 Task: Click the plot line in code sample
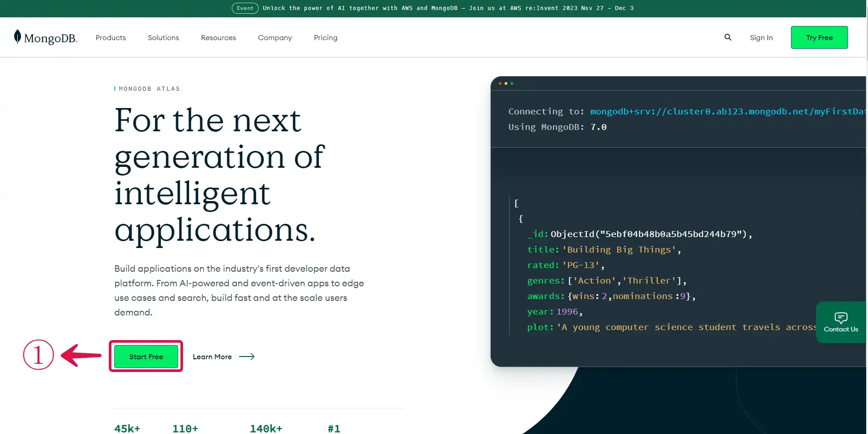672,327
